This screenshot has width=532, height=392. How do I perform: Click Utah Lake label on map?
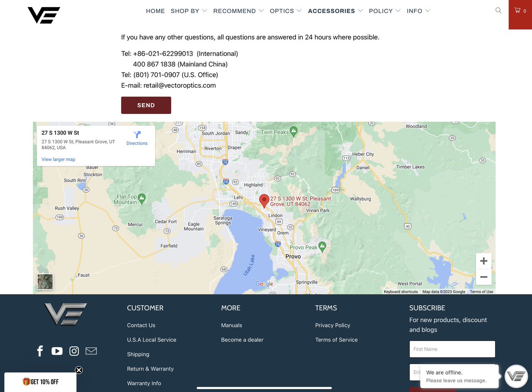tap(250, 265)
